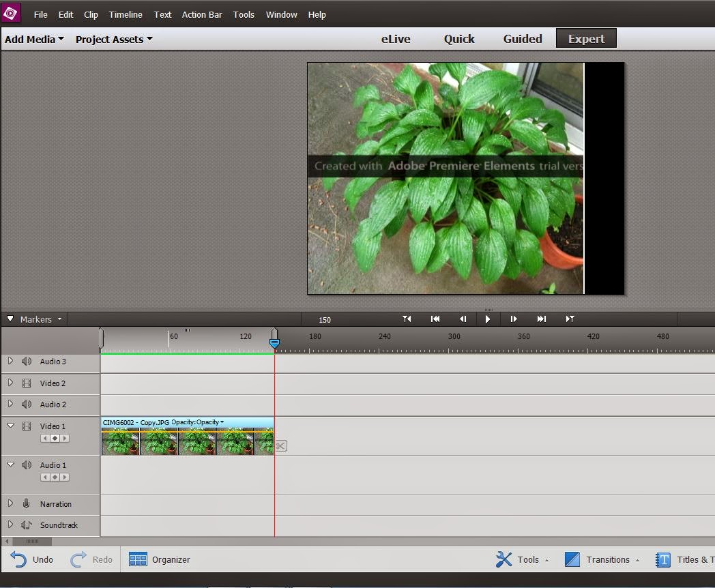This screenshot has width=715, height=588.
Task: Expand the Soundtrack track
Action: pyautogui.click(x=10, y=525)
